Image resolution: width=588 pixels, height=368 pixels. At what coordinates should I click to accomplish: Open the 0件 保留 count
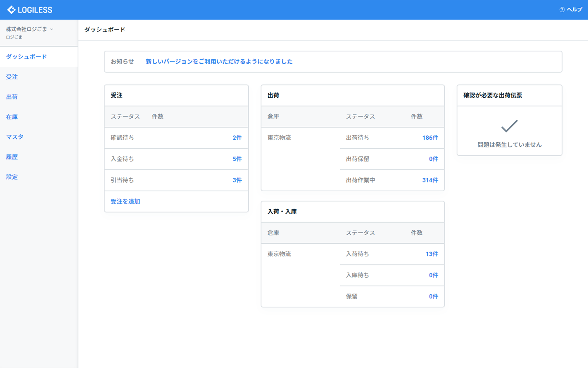433,296
